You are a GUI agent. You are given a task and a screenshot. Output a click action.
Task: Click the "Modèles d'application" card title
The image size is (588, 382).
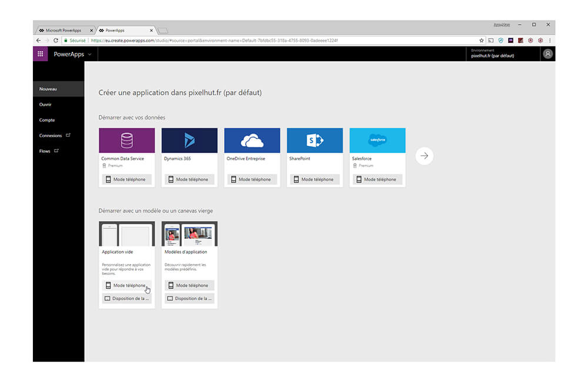(186, 252)
